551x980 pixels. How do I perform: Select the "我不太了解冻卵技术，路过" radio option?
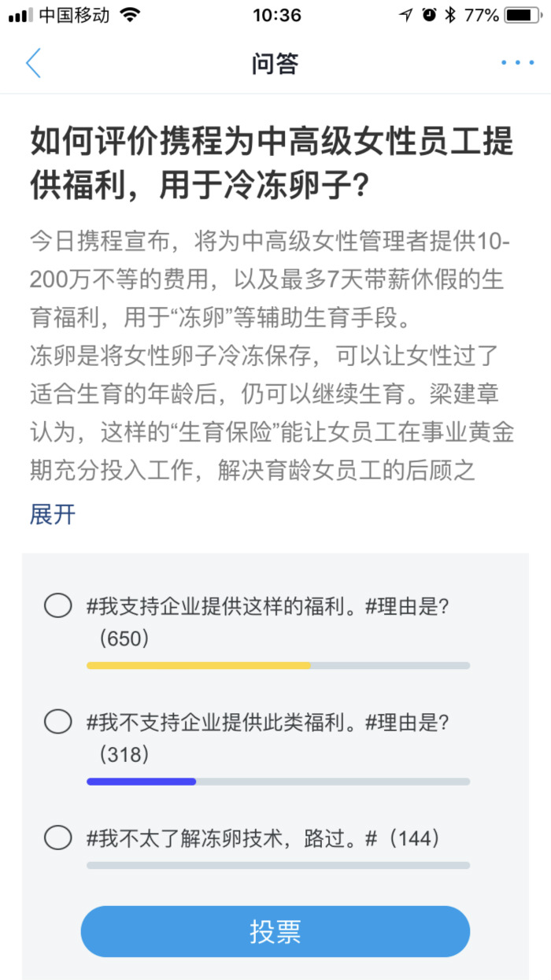[x=58, y=838]
